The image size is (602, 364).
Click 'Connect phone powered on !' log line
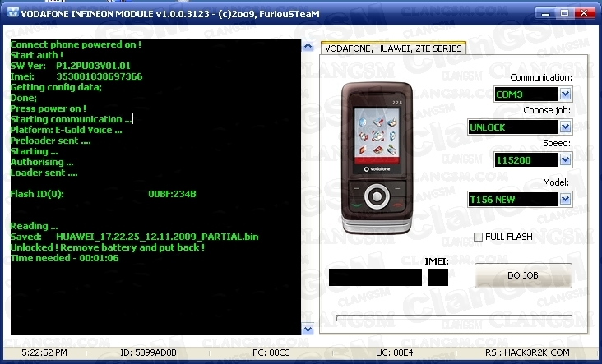tap(76, 44)
